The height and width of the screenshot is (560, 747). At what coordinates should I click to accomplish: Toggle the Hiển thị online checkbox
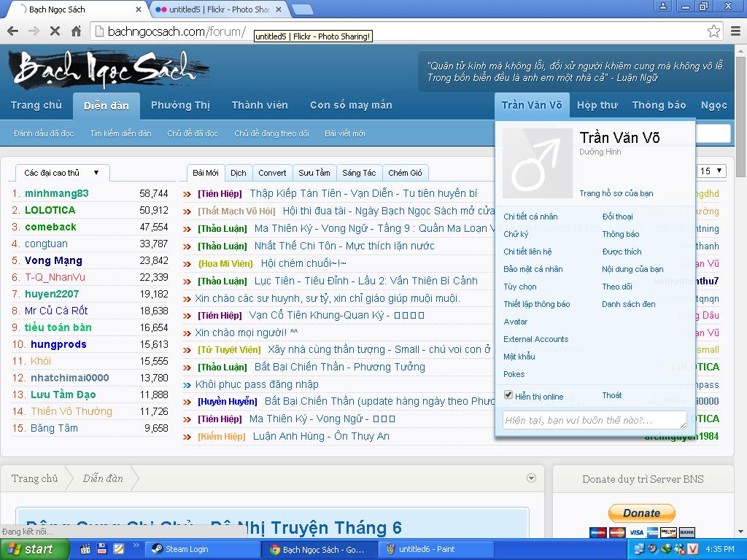coord(508,395)
